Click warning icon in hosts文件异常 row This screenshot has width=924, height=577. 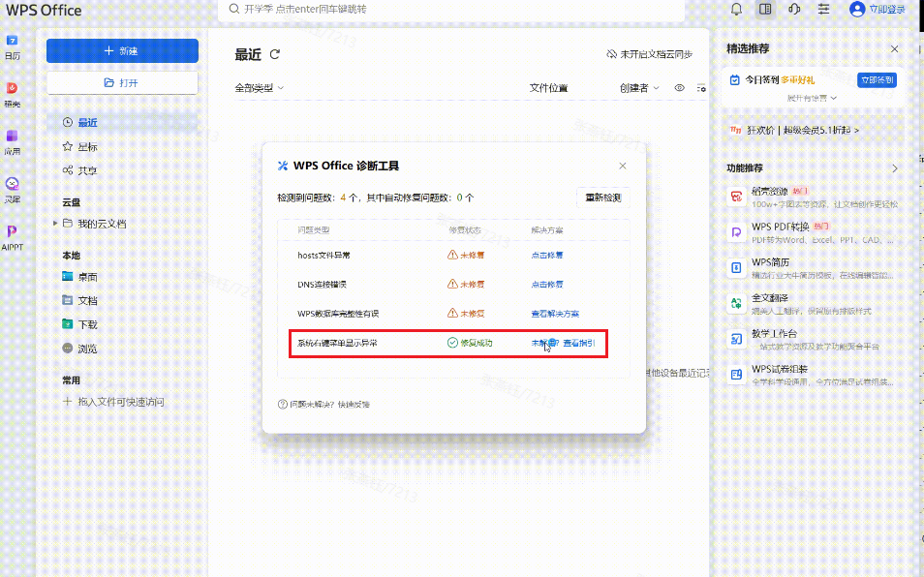tap(452, 255)
